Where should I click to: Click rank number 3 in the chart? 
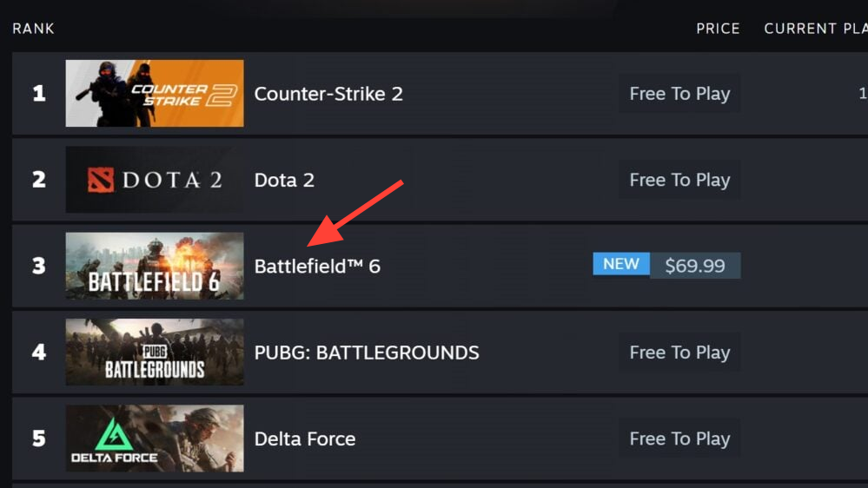click(39, 266)
